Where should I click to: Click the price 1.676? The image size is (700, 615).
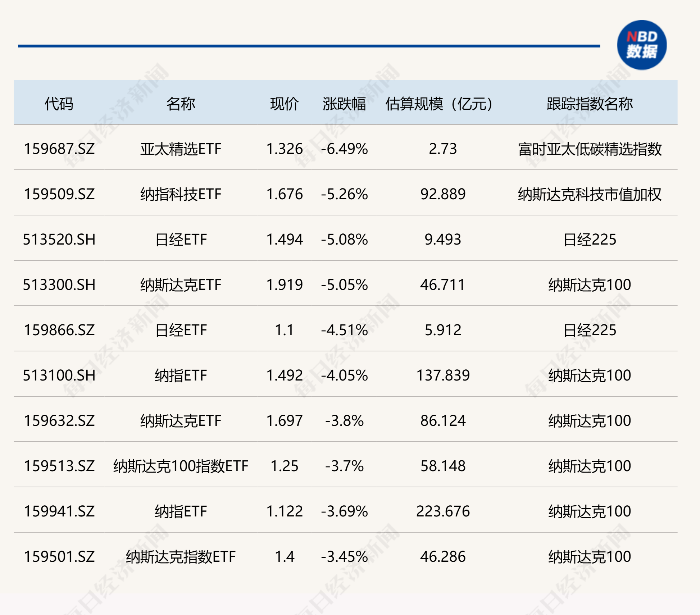[x=285, y=194]
